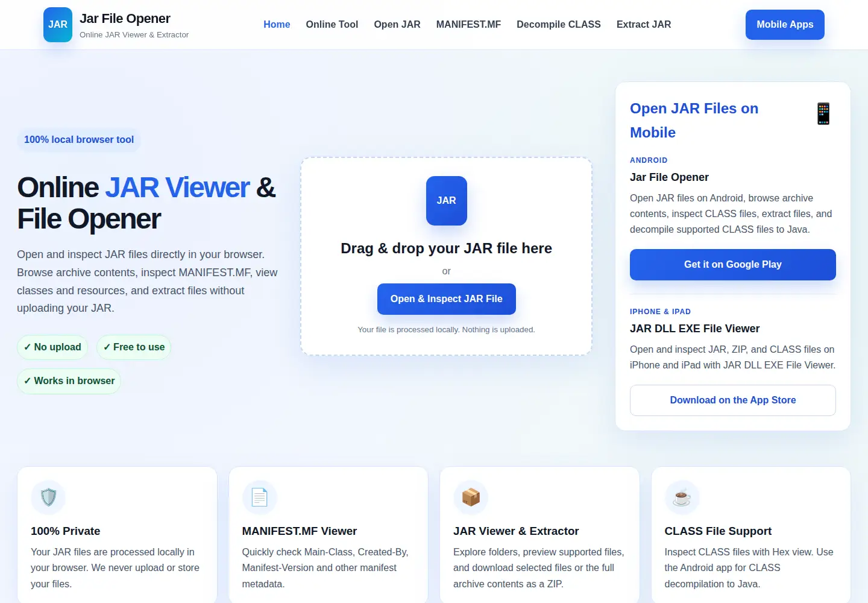Click the No upload badge

coord(52,347)
